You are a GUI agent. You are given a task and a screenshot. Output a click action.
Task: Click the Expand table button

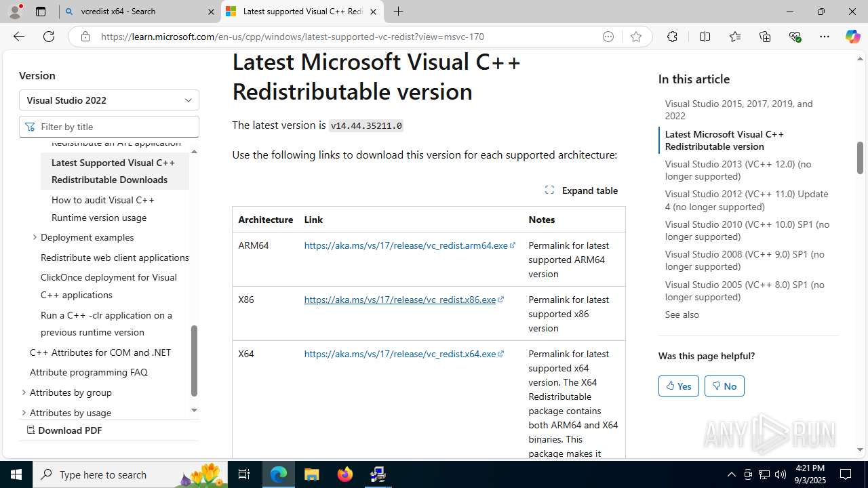(x=582, y=190)
